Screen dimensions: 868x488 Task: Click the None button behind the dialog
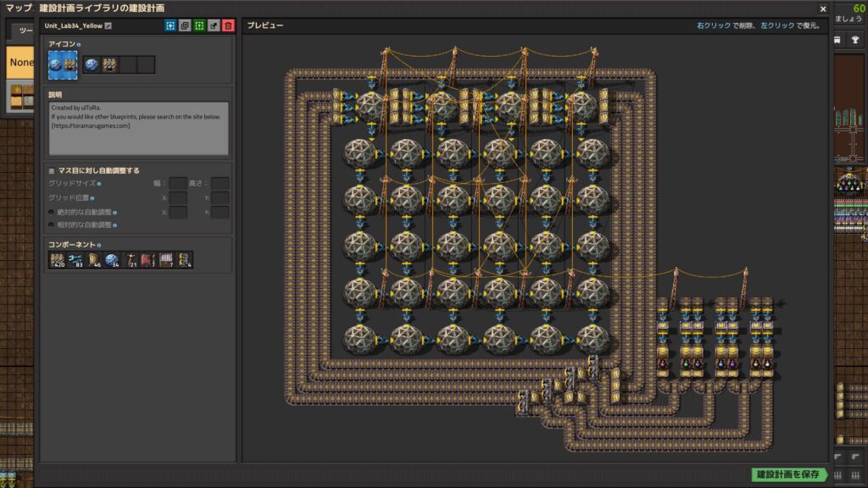point(21,62)
